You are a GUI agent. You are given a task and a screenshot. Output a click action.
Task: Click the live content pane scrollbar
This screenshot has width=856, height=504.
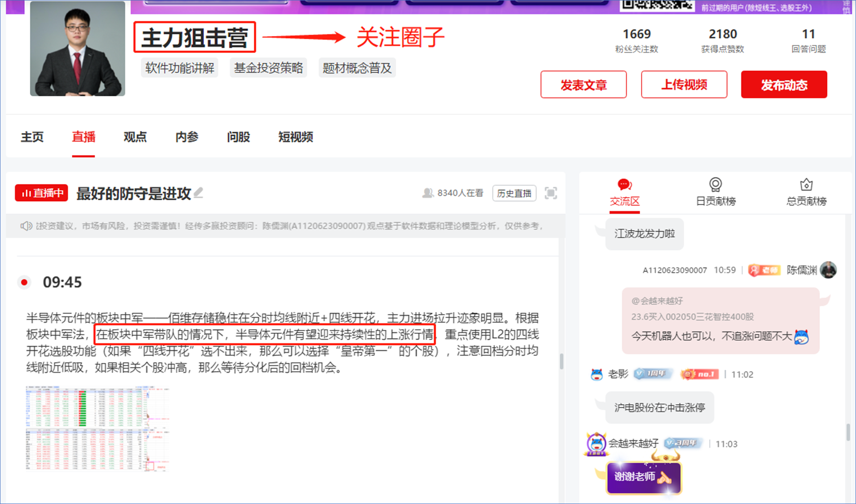click(561, 361)
